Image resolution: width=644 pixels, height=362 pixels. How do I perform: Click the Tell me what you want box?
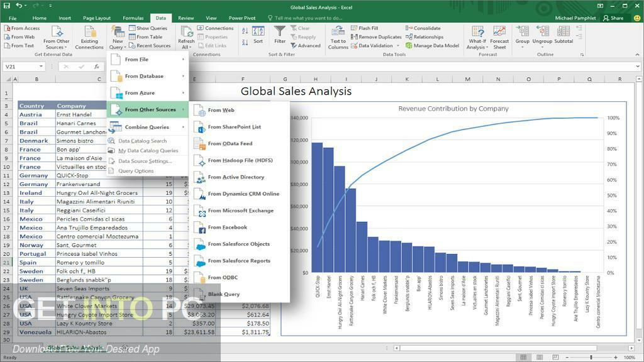coord(306,18)
